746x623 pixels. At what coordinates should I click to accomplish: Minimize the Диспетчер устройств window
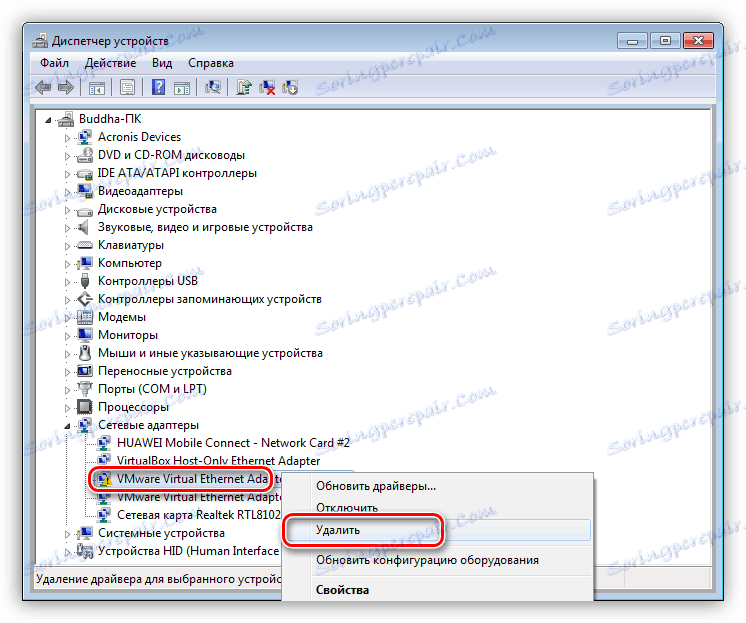tap(632, 41)
